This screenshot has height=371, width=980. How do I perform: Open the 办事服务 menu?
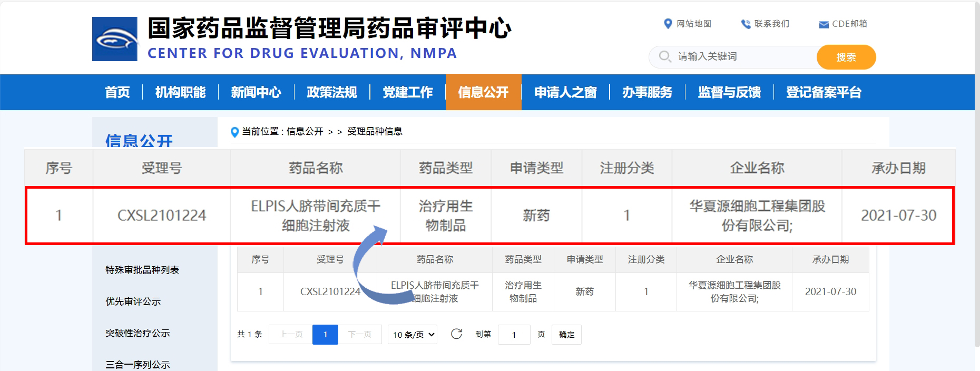pyautogui.click(x=648, y=92)
